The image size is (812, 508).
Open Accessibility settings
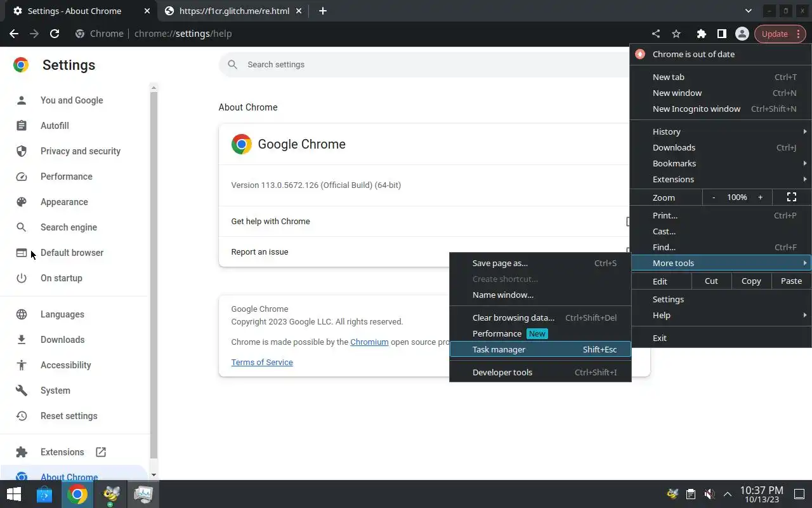pyautogui.click(x=66, y=365)
